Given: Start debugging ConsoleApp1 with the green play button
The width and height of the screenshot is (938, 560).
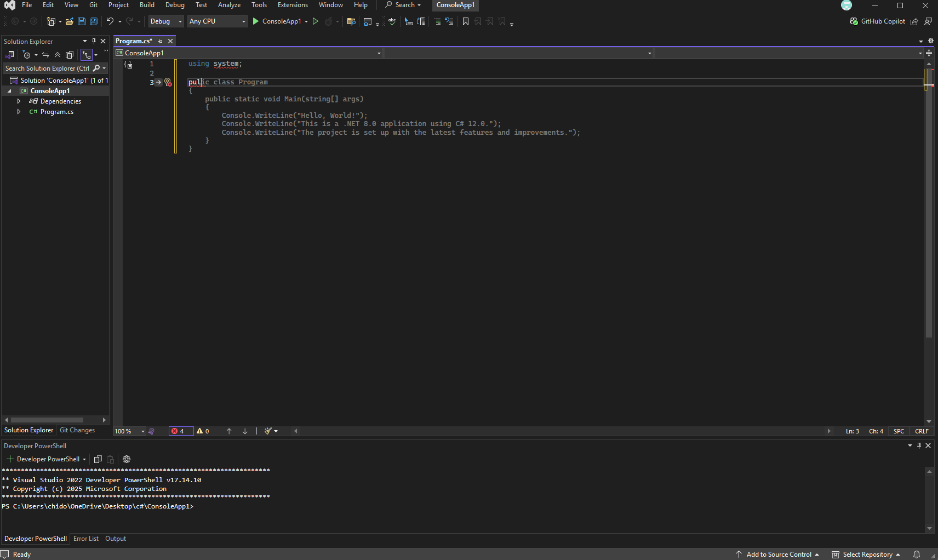Looking at the screenshot, I should point(255,21).
